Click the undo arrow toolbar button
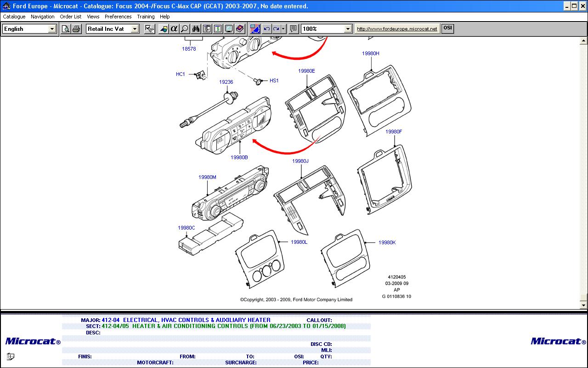Image resolution: width=588 pixels, height=368 pixels. [267, 29]
